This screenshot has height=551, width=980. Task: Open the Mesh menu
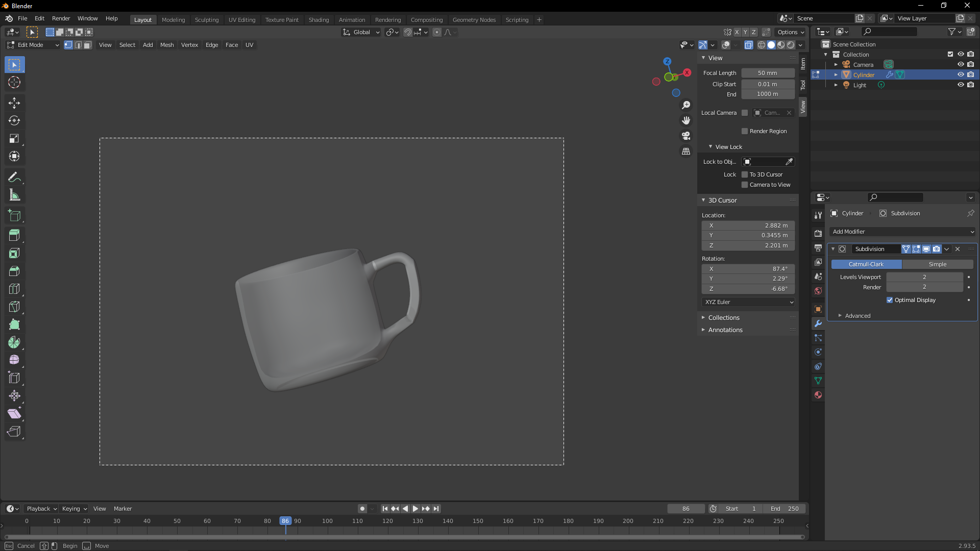167,45
